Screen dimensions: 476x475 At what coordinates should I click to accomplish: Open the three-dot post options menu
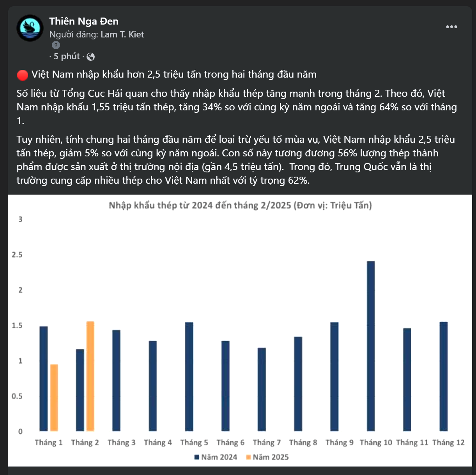point(451,27)
